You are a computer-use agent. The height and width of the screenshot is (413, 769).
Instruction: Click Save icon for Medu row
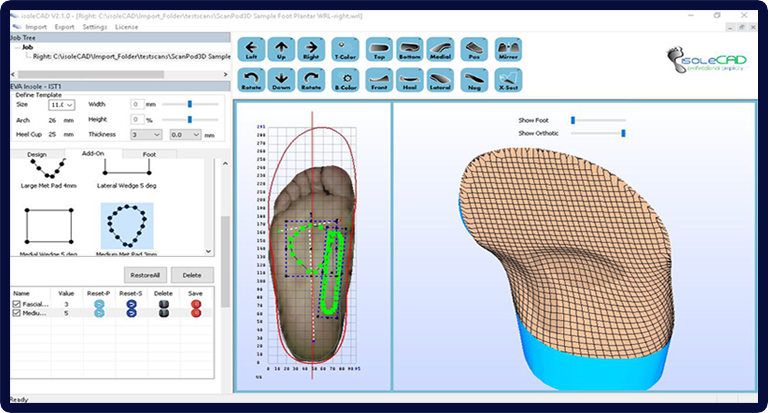pyautogui.click(x=196, y=313)
